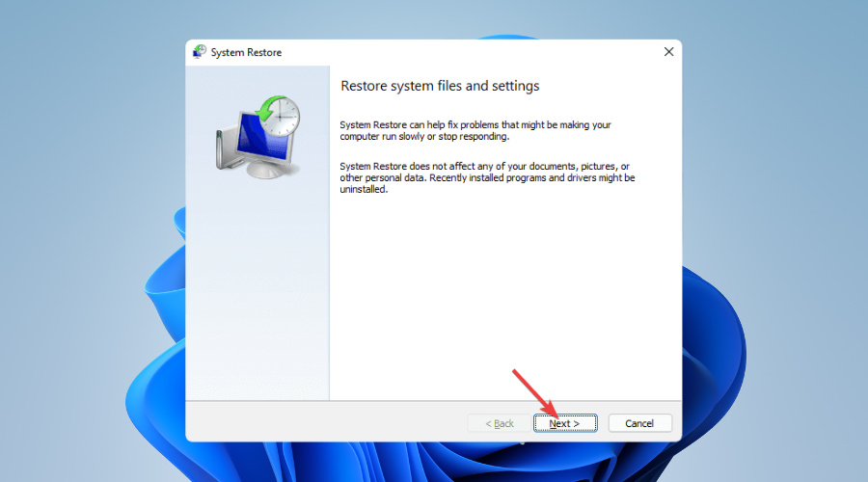Click the paragraph starting 'System Restore can help fix'
Image resolution: width=868 pixels, height=482 pixels.
[475, 130]
